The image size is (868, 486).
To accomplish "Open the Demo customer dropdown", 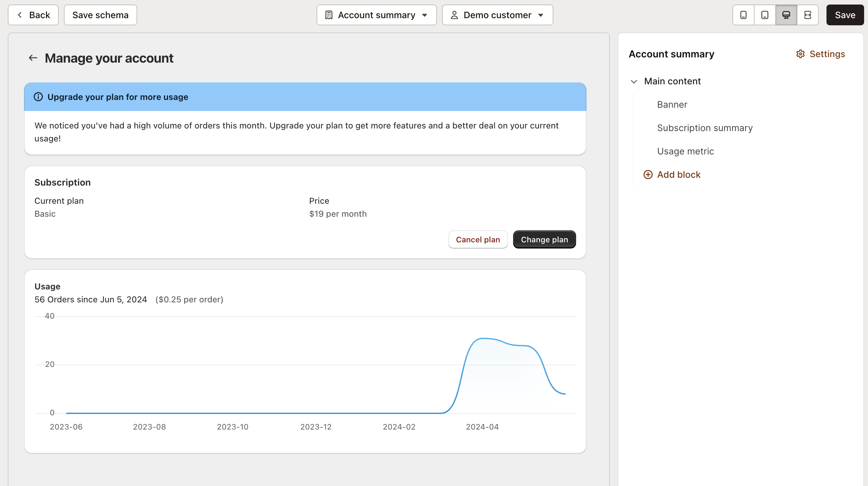I will pyautogui.click(x=497, y=15).
